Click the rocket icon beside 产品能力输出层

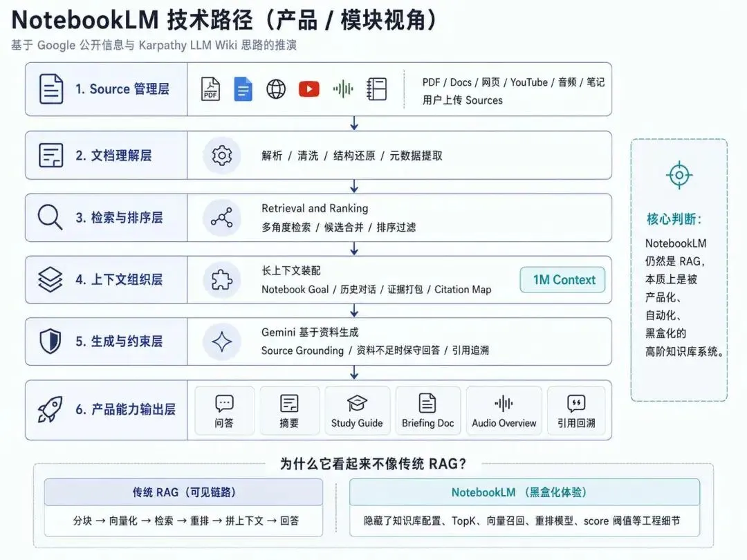click(x=50, y=409)
